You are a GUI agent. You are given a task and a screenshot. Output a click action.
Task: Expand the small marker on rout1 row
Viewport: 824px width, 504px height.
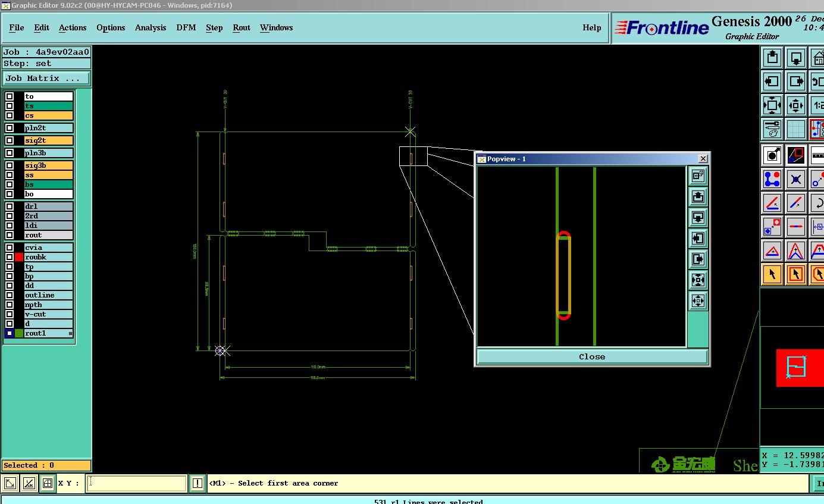pyautogui.click(x=70, y=334)
